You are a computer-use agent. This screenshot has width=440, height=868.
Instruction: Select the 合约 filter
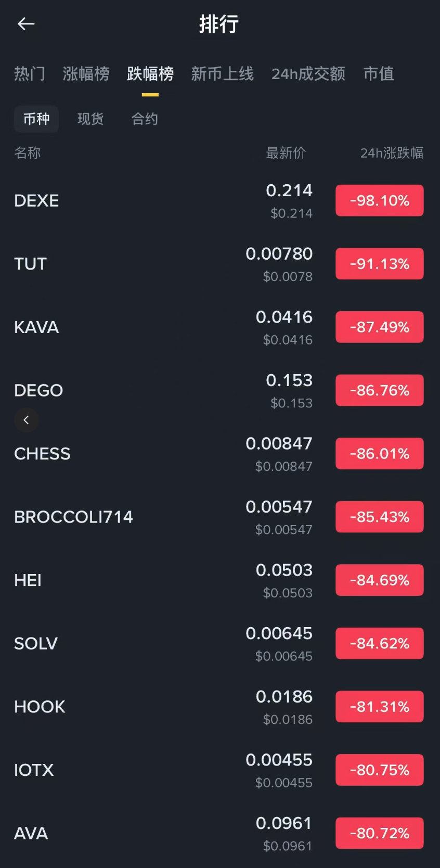145,119
